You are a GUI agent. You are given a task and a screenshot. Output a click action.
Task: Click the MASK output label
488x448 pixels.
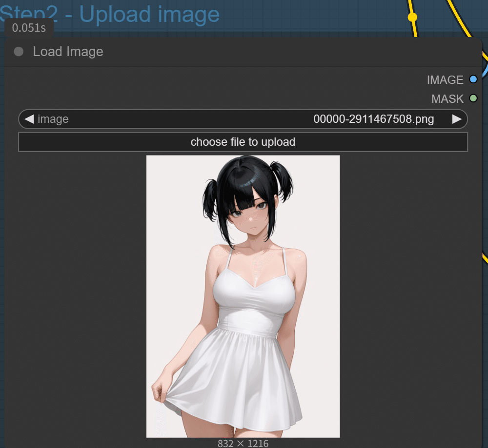tap(447, 98)
